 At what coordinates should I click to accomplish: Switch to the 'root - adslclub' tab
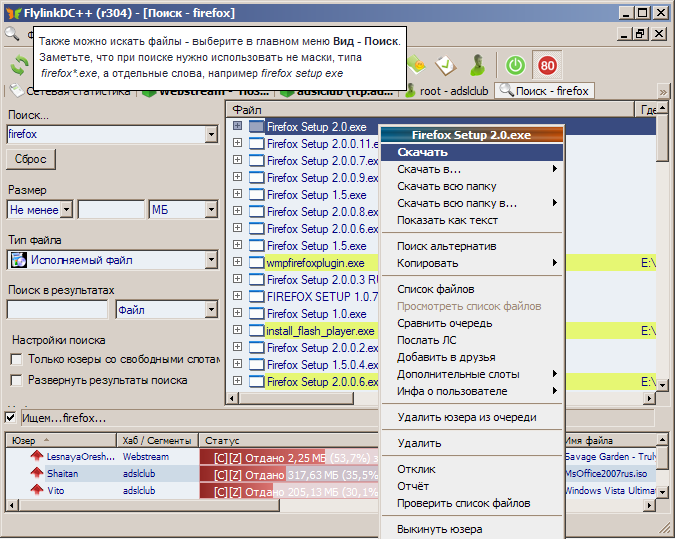tap(448, 91)
